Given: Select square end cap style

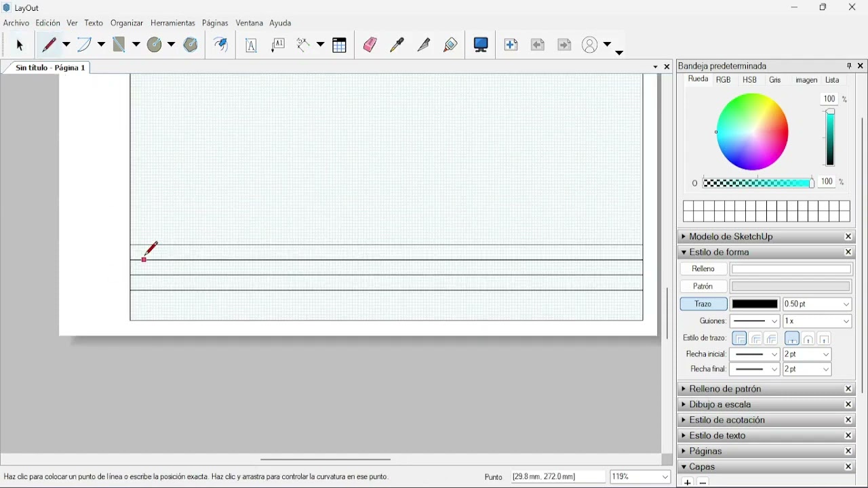Looking at the screenshot, I should click(x=825, y=338).
